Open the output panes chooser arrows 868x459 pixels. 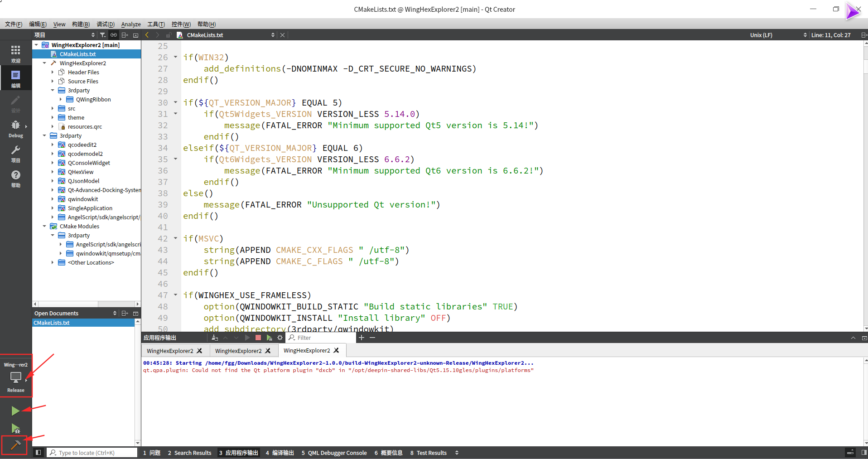click(x=457, y=453)
